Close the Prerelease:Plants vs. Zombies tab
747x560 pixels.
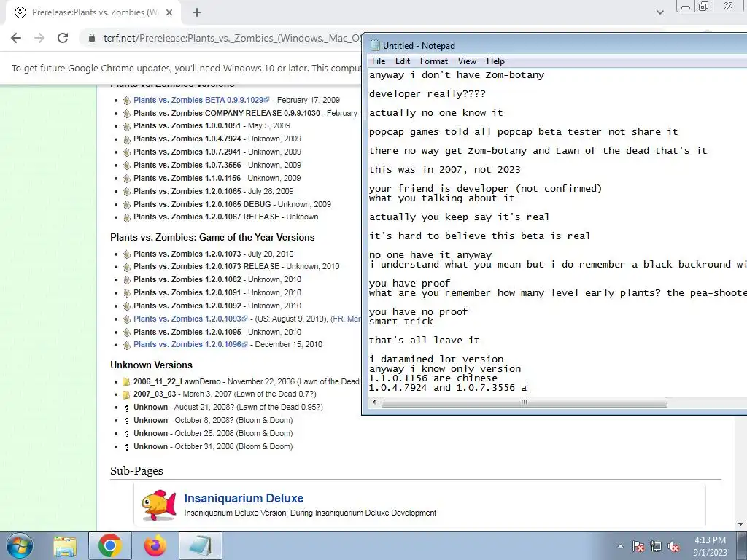coord(169,12)
